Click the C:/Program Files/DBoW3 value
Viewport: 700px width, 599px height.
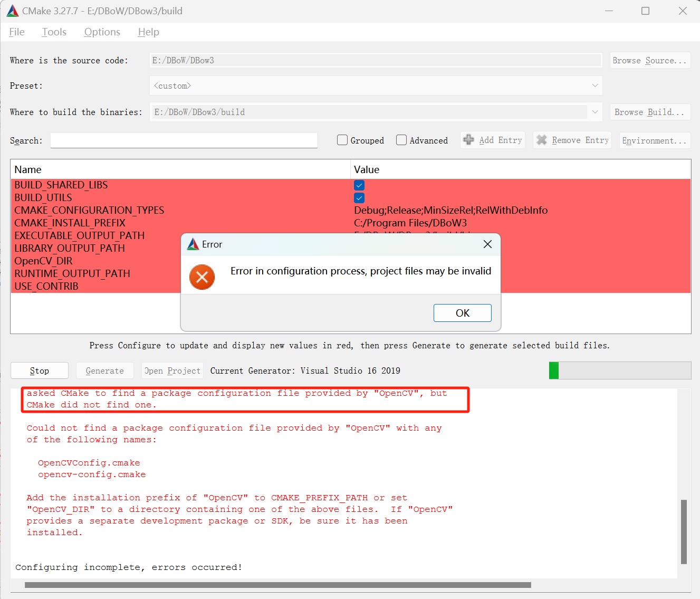click(410, 223)
